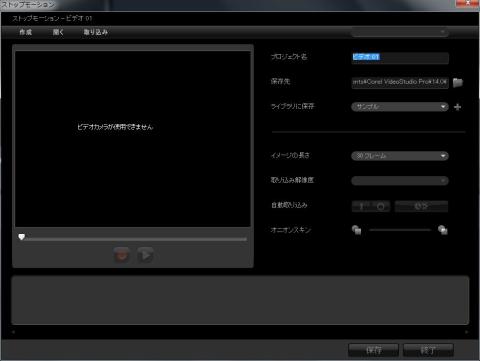The height and width of the screenshot is (361, 480).
Task: Add new library folder with plus icon
Action: click(458, 107)
